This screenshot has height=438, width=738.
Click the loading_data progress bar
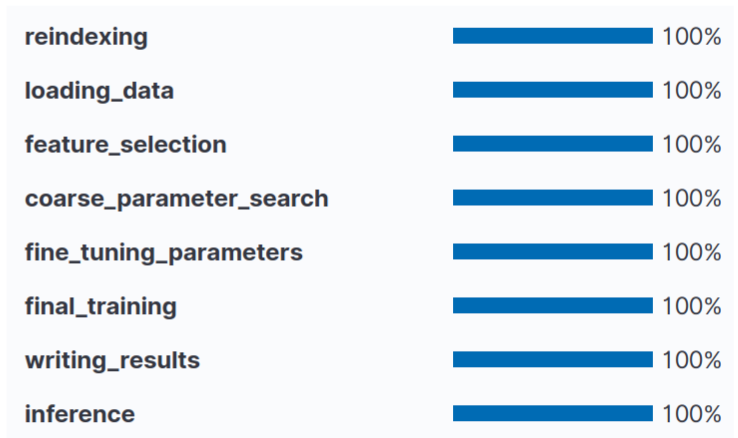click(553, 90)
